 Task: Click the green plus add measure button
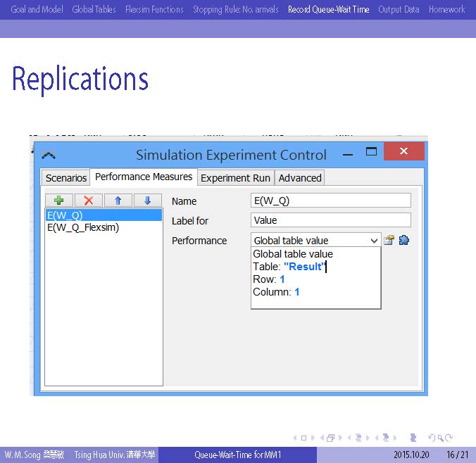click(x=59, y=201)
